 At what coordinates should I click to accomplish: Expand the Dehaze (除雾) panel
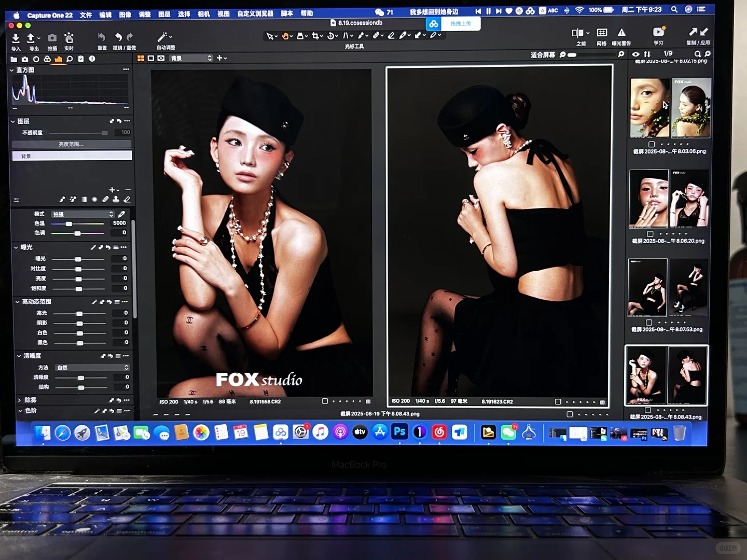coord(20,400)
